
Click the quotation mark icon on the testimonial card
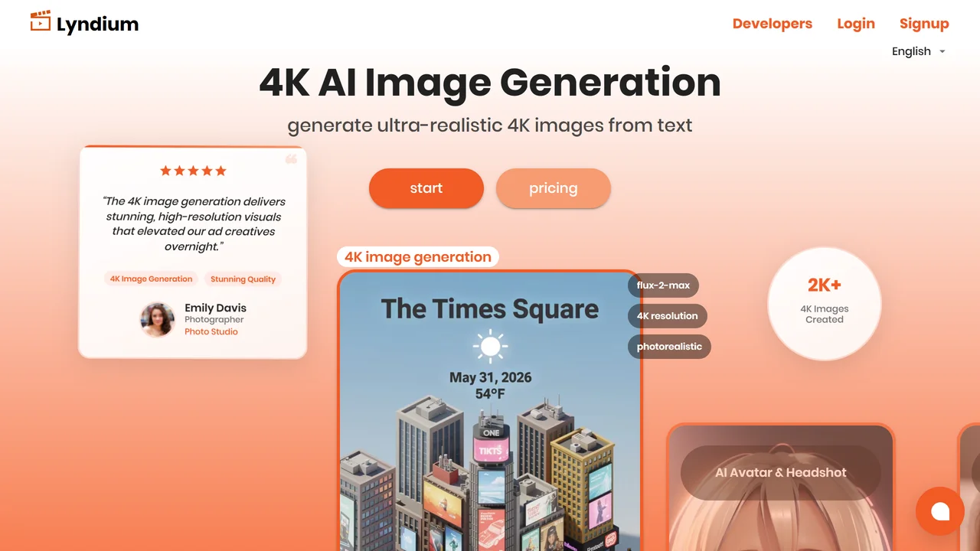coord(291,159)
